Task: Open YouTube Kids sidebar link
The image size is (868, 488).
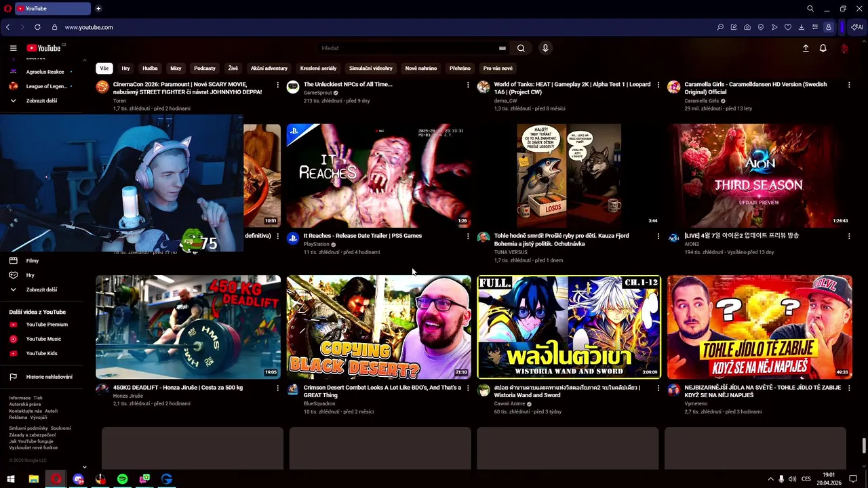Action: pos(42,353)
